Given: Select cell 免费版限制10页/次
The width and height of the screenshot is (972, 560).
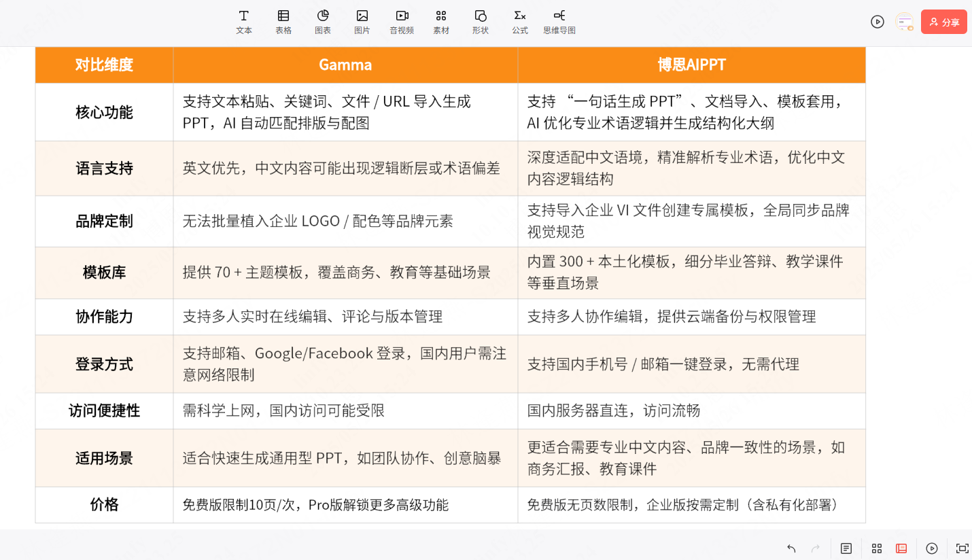Looking at the screenshot, I should pos(345,504).
